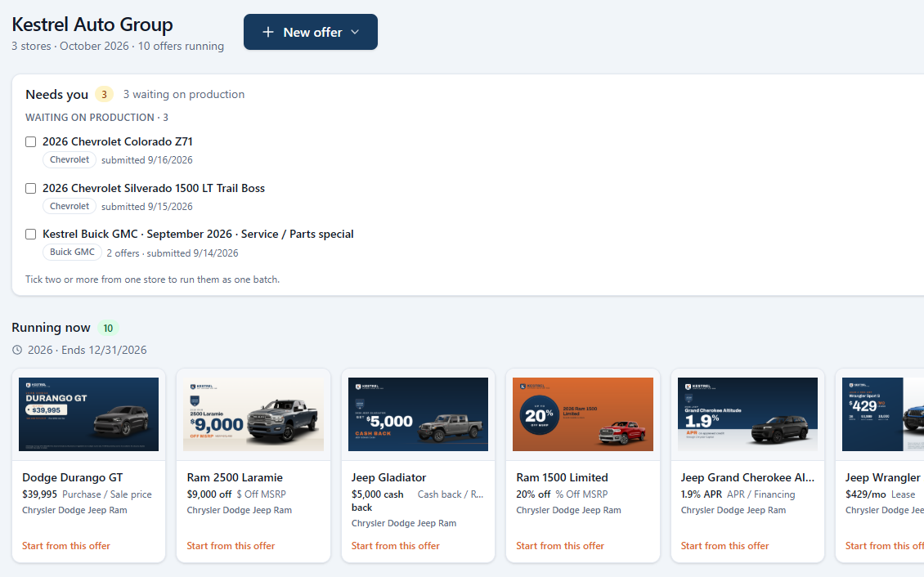The image size is (924, 577).
Task: Click the 2026 Ends 12/31/2026 label
Action: [x=87, y=351]
